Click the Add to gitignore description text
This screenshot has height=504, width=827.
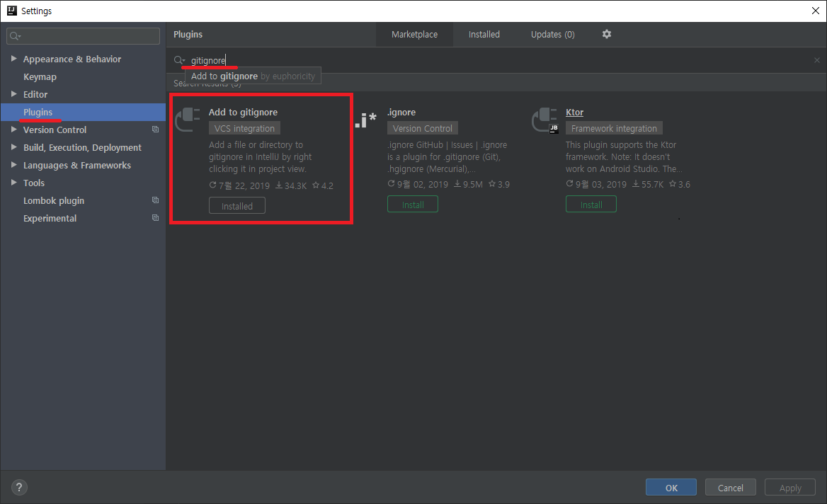[260, 156]
